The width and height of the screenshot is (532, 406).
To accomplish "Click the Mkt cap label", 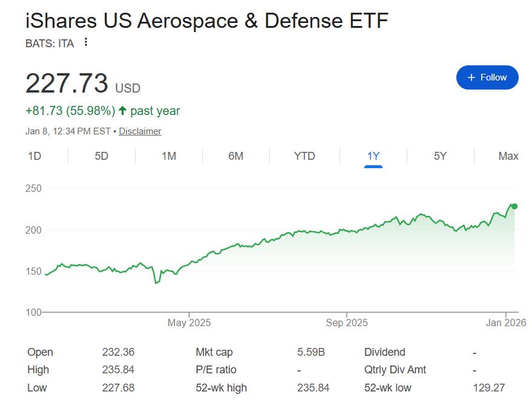I will coord(214,352).
